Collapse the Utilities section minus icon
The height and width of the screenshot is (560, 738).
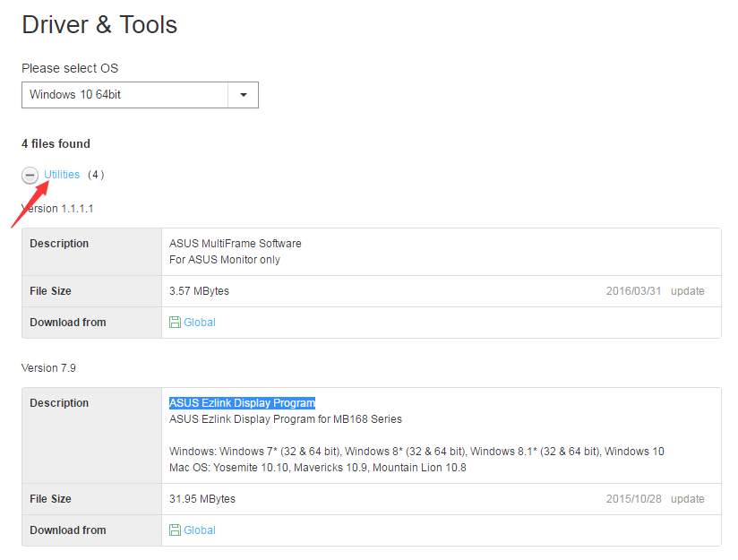coord(30,176)
